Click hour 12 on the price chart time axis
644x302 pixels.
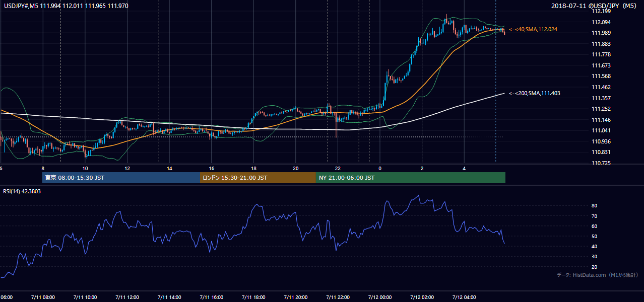pos(127,169)
